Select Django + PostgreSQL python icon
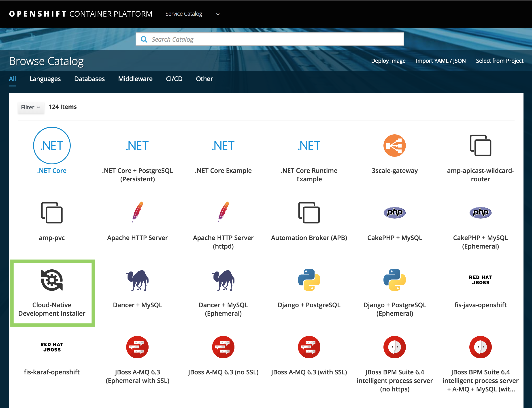 pos(309,280)
